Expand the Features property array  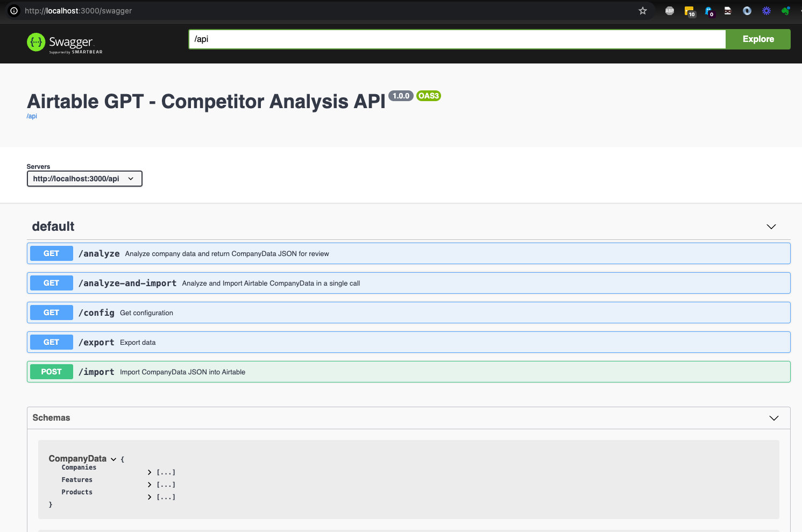point(150,485)
